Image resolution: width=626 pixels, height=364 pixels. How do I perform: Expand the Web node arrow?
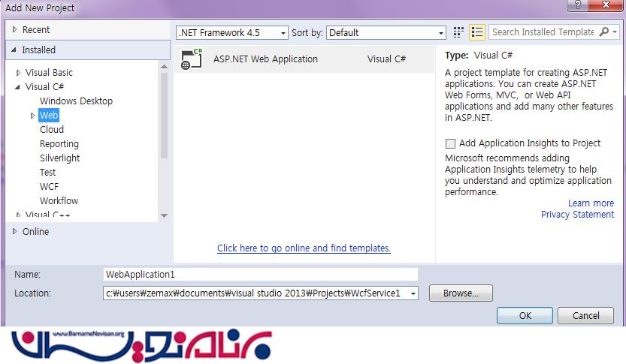click(33, 116)
